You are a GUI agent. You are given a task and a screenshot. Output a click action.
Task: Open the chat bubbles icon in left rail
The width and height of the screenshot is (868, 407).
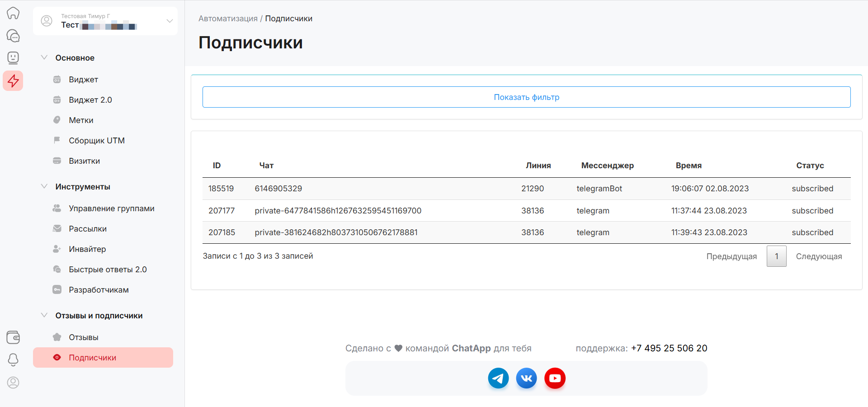tap(13, 36)
